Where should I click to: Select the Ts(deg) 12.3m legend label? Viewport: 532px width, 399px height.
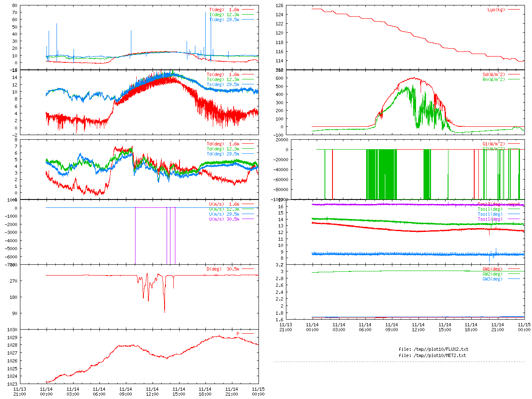223,79
